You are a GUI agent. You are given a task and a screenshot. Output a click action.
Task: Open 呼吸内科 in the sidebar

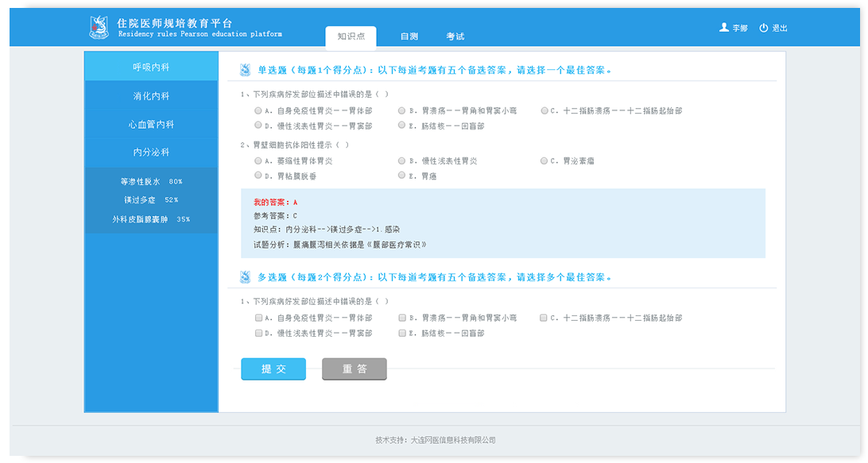coord(151,67)
